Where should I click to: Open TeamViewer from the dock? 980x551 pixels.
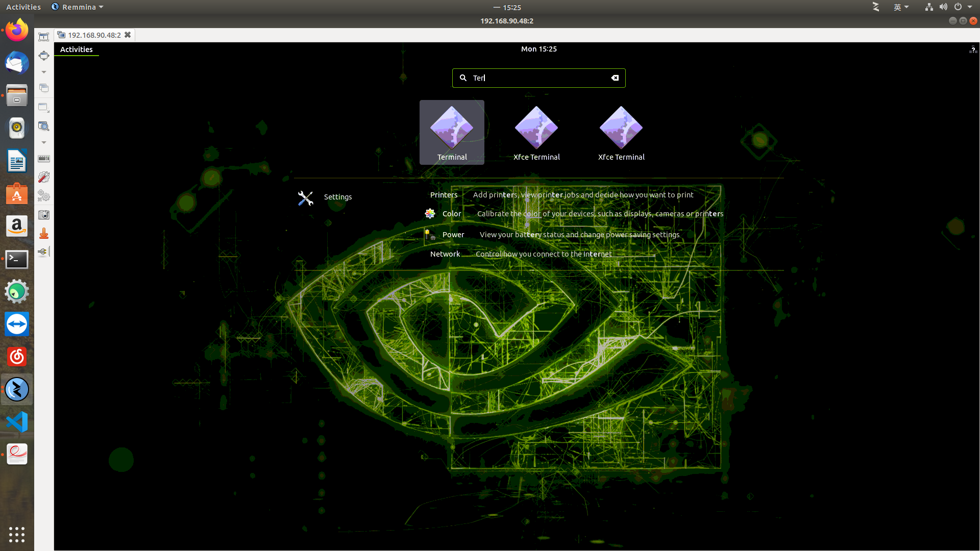(17, 324)
